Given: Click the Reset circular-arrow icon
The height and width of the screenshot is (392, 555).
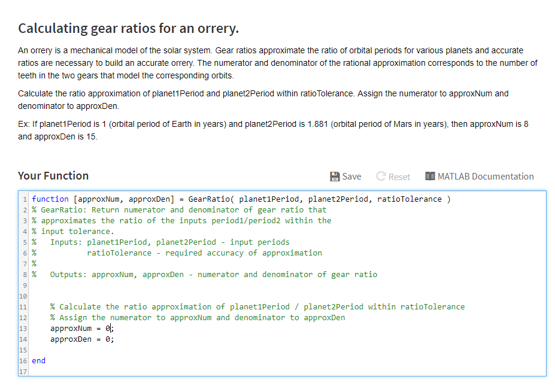Looking at the screenshot, I should pyautogui.click(x=381, y=176).
